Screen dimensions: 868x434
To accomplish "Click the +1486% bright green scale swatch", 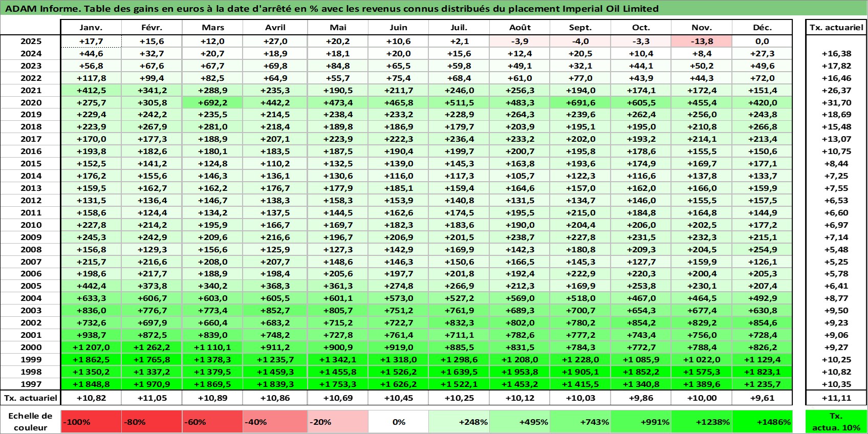I will 762,422.
